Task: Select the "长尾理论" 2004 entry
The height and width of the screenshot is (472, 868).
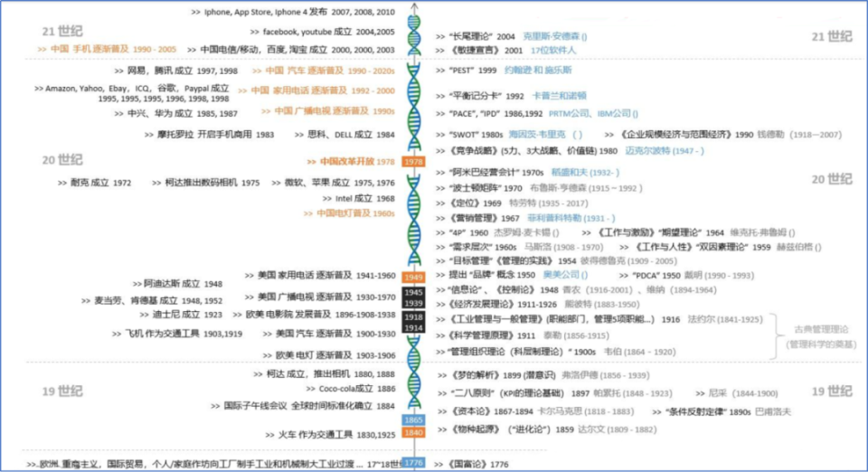Action: pyautogui.click(x=511, y=36)
